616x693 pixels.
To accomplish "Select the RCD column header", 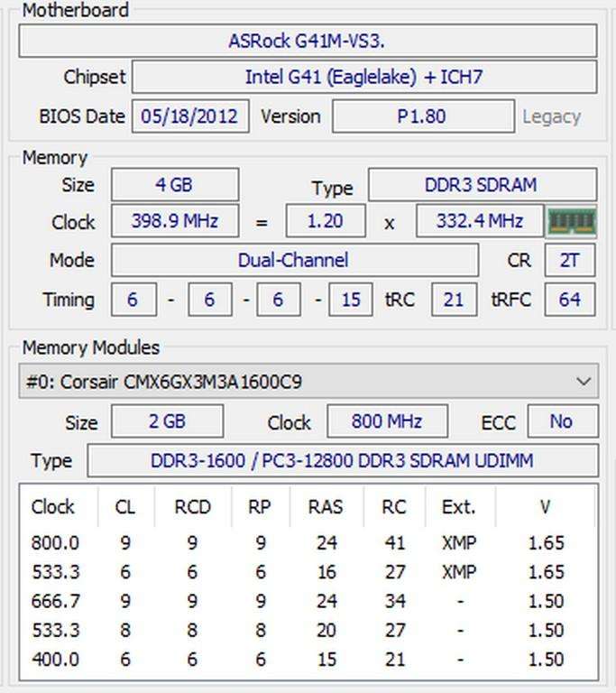I will [x=193, y=507].
